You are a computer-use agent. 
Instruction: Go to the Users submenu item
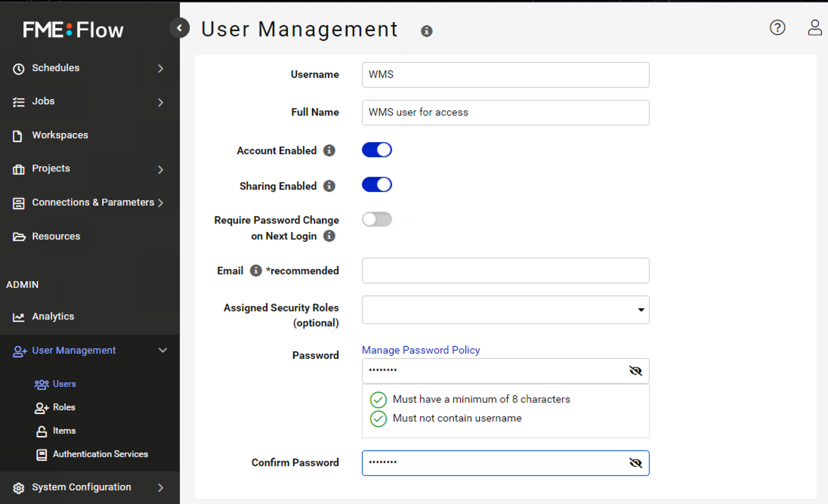pos(64,384)
